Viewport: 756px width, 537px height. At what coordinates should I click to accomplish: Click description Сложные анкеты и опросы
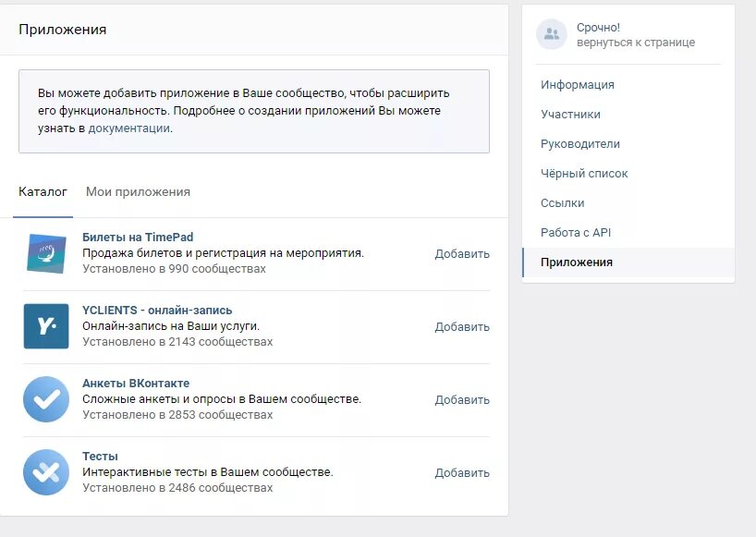[221, 399]
